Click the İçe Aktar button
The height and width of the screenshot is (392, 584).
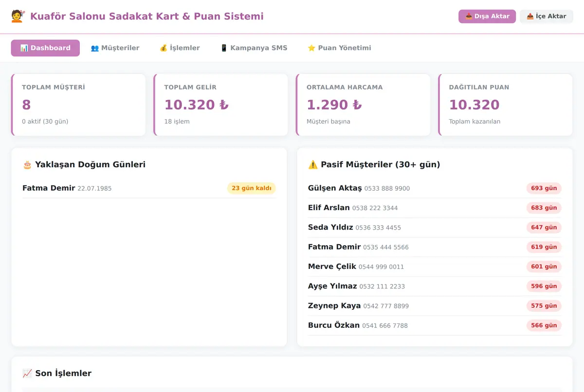point(547,17)
